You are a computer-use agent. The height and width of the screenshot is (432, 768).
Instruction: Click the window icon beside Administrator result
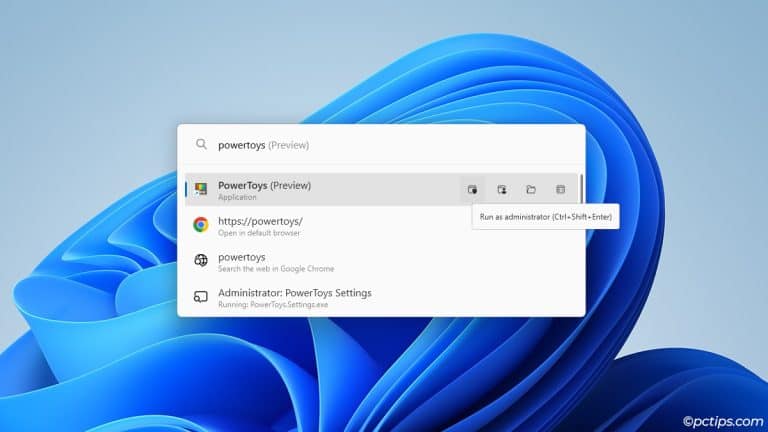point(201,297)
